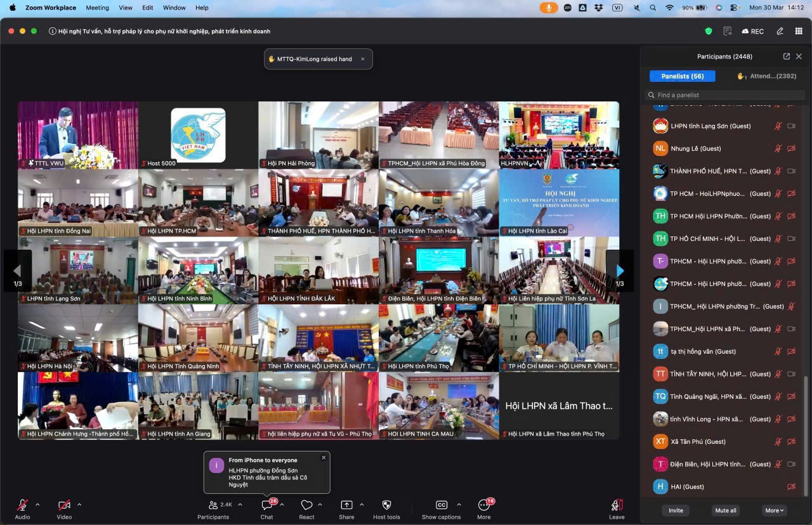
Task: Open the Meeting menu in menu bar
Action: (97, 8)
